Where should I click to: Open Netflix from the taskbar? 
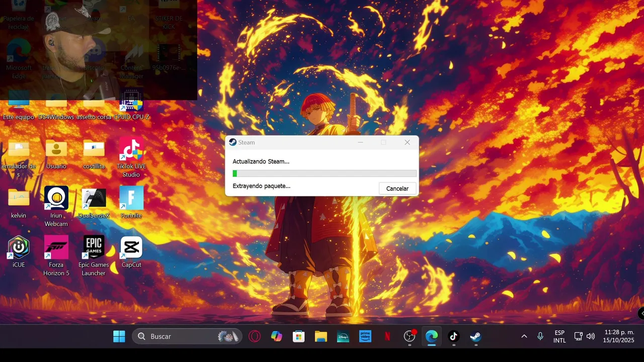[387, 336]
